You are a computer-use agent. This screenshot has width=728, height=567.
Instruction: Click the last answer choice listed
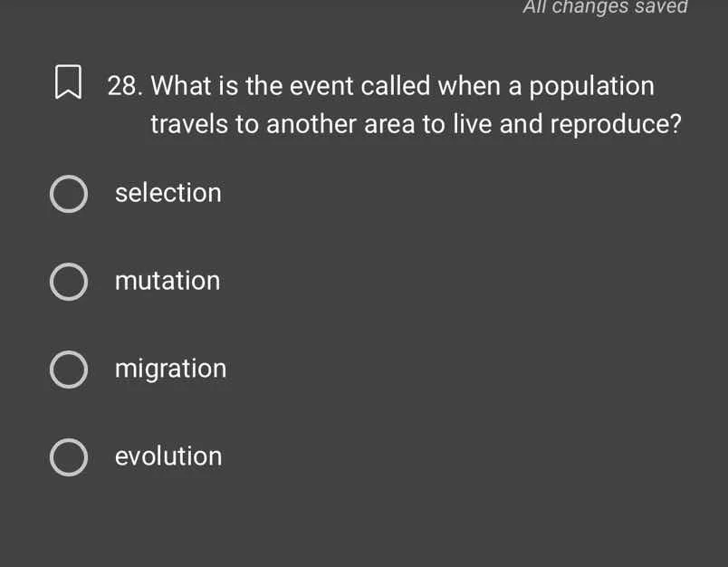point(168,456)
